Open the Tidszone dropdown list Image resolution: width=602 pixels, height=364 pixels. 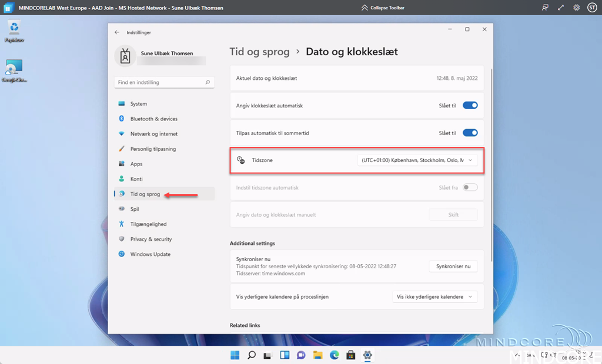click(417, 160)
